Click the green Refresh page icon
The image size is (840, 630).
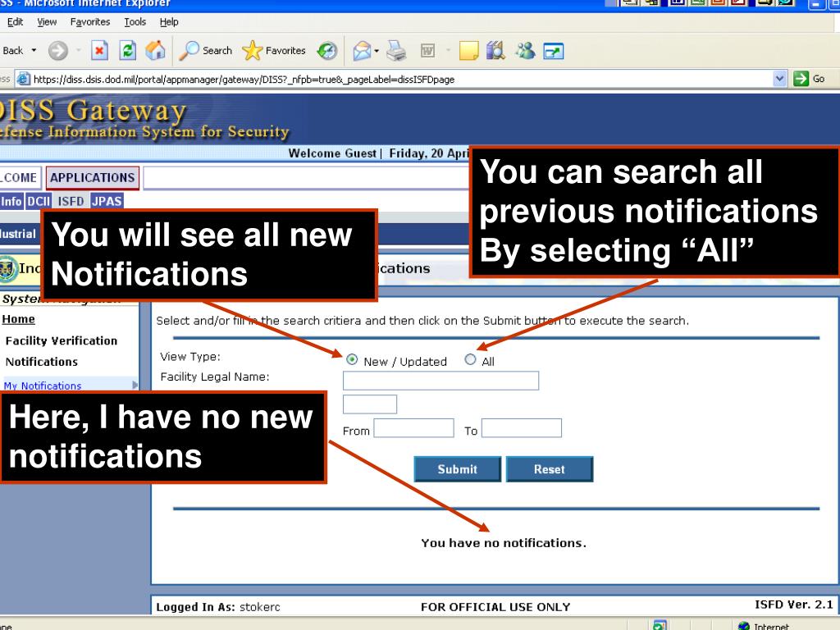click(x=127, y=51)
